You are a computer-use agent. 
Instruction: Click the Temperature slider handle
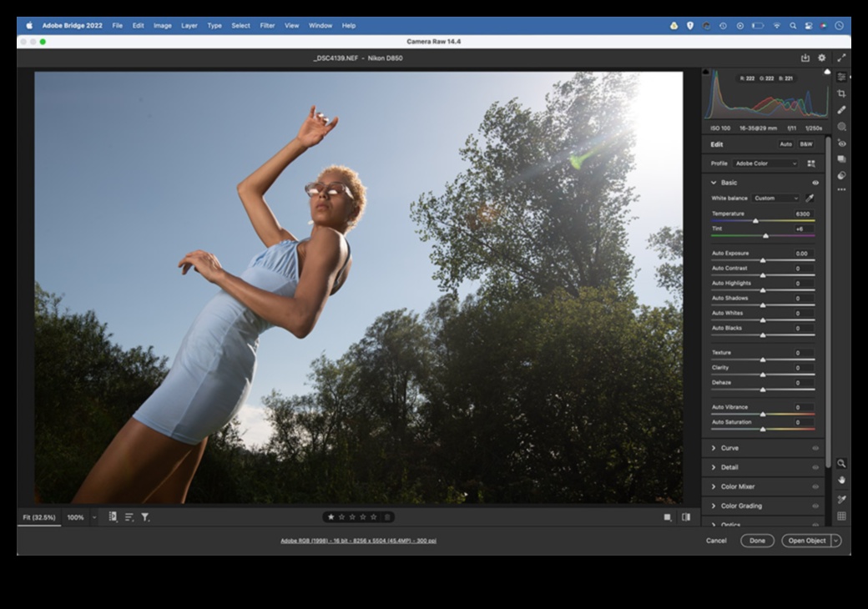click(756, 221)
